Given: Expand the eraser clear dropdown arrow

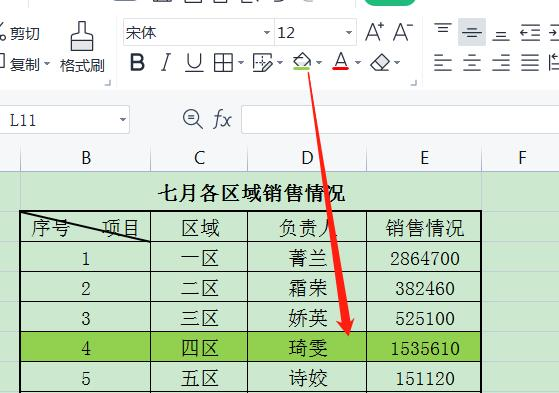Looking at the screenshot, I should pos(397,63).
